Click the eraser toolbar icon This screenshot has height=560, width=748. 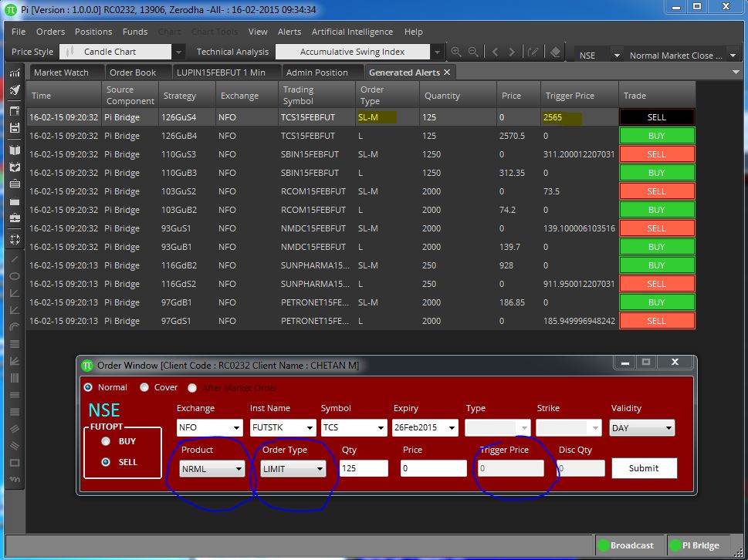click(555, 52)
